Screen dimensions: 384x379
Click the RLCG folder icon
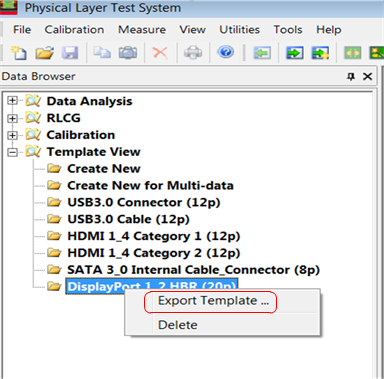(x=33, y=118)
